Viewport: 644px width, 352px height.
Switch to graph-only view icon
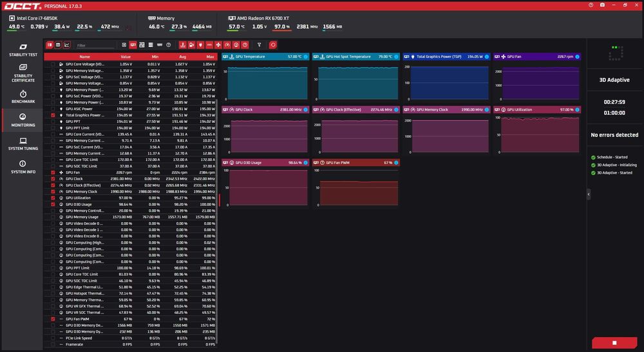(66, 44)
